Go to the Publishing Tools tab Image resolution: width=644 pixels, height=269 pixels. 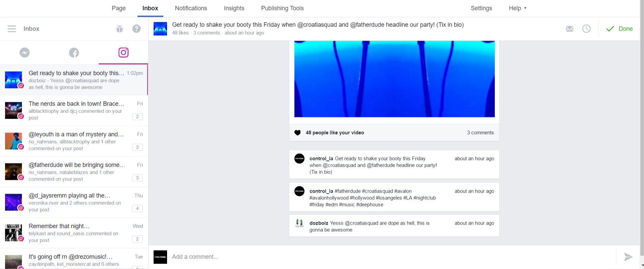click(x=282, y=8)
